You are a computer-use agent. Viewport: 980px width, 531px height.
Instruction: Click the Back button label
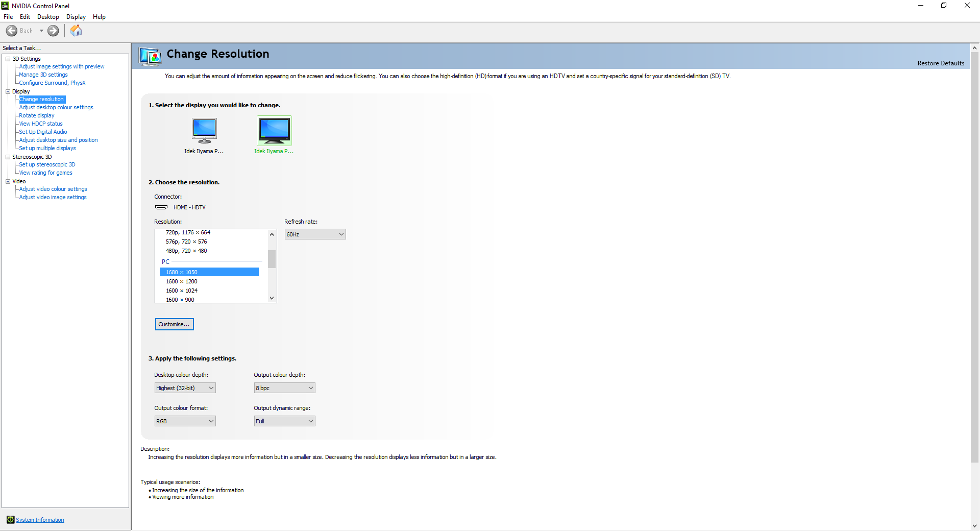tap(26, 31)
